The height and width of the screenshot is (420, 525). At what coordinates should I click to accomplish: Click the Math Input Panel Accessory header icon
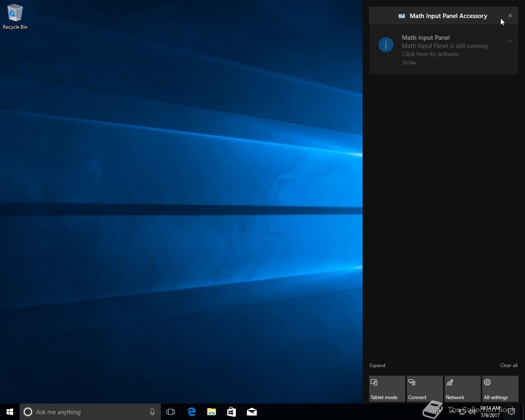coord(402,16)
